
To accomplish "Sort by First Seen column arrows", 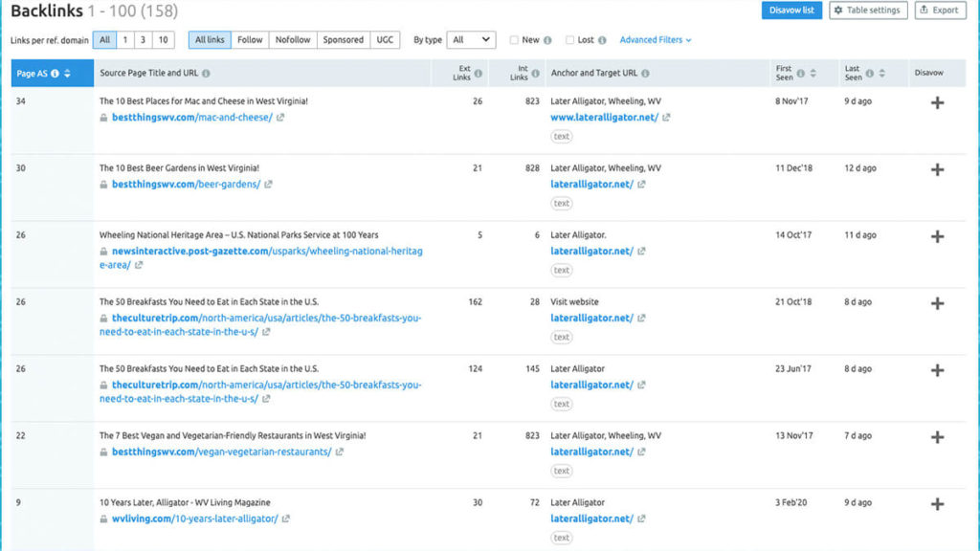I will [x=813, y=74].
